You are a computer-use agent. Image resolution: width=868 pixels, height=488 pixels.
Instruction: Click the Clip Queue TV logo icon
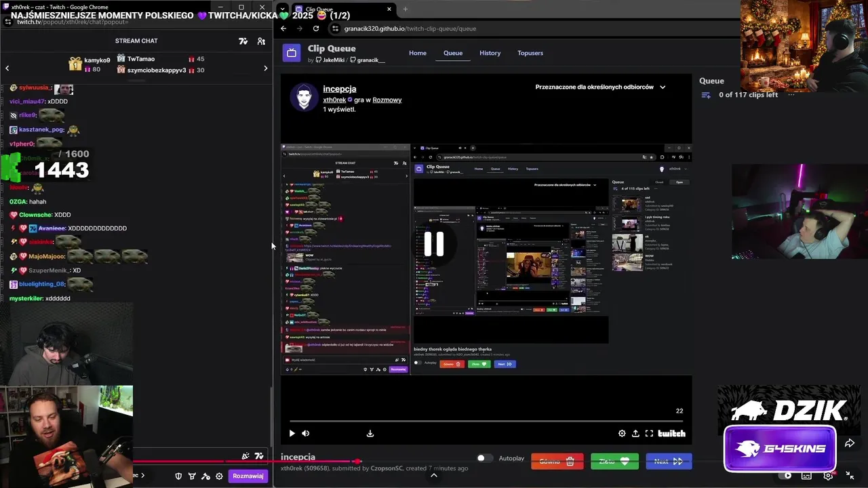point(292,53)
